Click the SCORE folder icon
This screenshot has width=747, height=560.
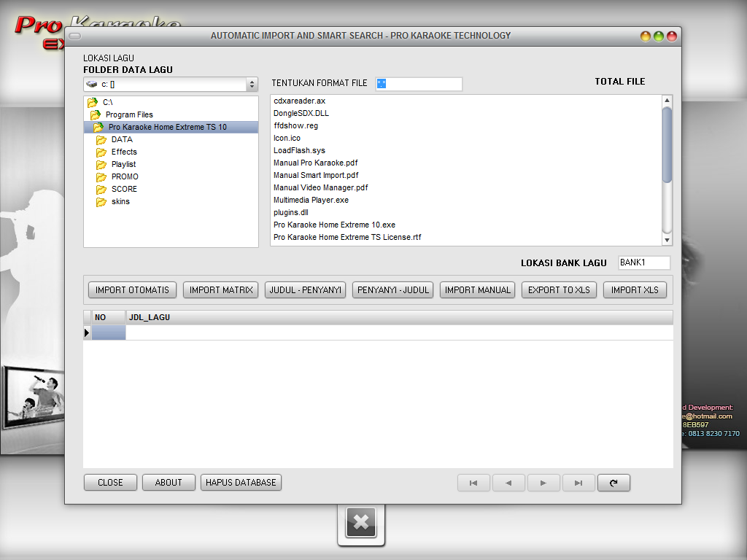(101, 189)
